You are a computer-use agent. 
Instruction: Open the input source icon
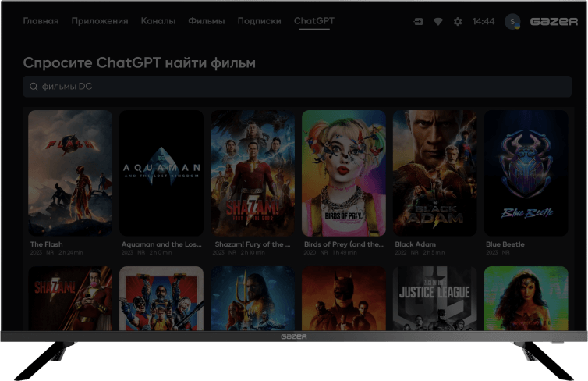coord(418,22)
